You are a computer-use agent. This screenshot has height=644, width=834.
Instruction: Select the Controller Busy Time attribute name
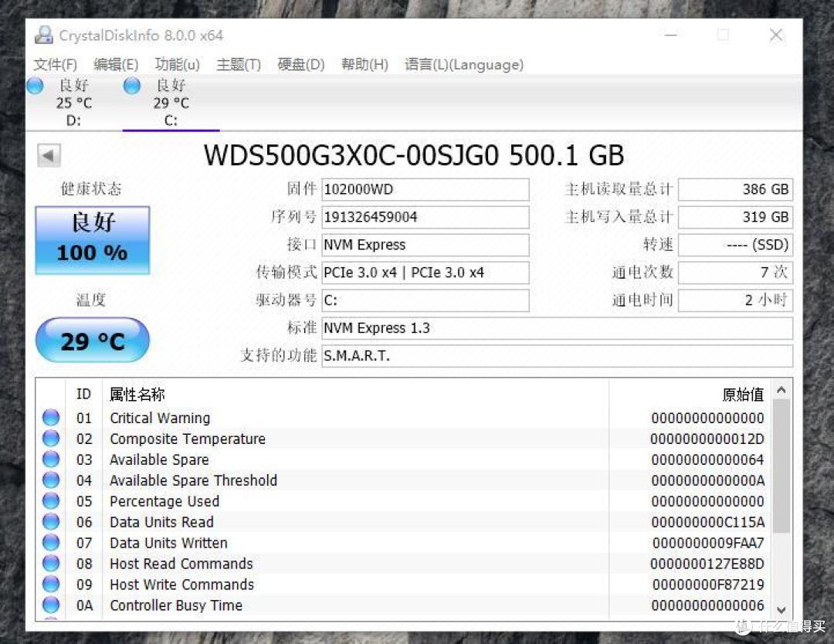point(176,605)
